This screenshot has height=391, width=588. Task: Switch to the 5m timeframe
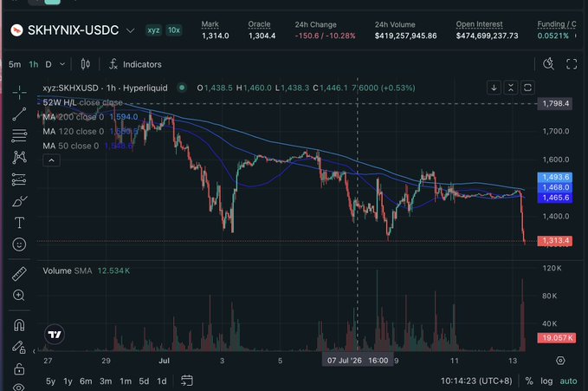coord(15,65)
